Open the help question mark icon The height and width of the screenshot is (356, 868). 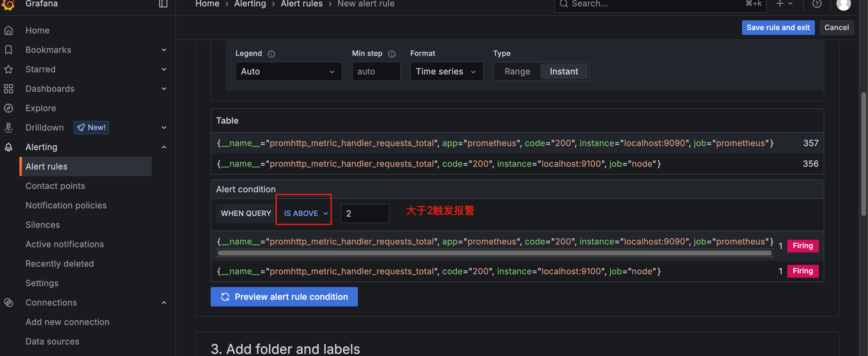tap(817, 4)
